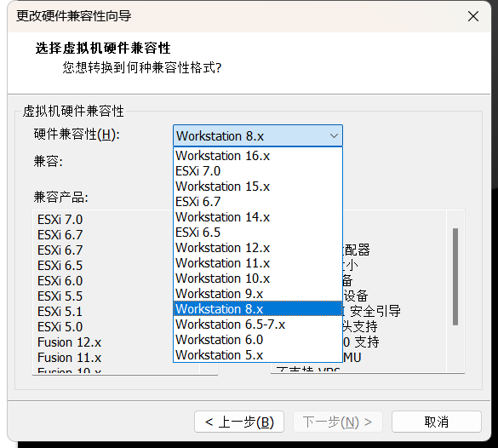Select ESXi 6.0 in compatible products list
Viewport: 498px width, 448px height.
(60, 281)
